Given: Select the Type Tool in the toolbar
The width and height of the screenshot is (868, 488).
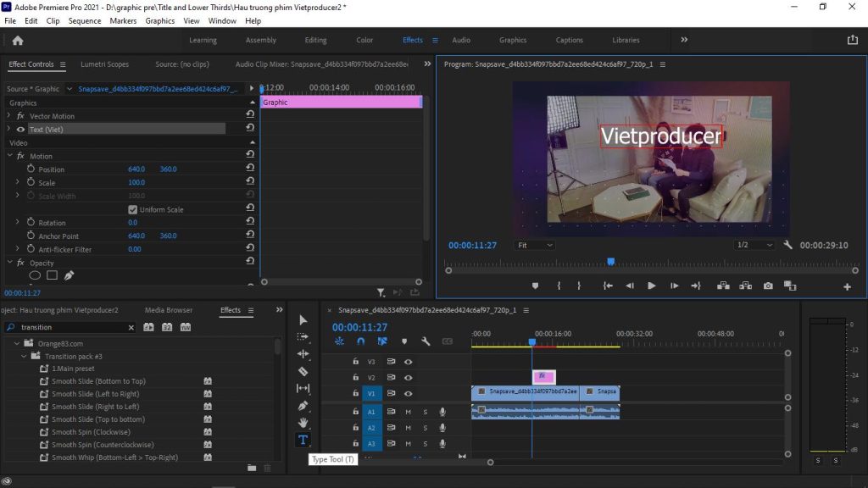Looking at the screenshot, I should [303, 440].
